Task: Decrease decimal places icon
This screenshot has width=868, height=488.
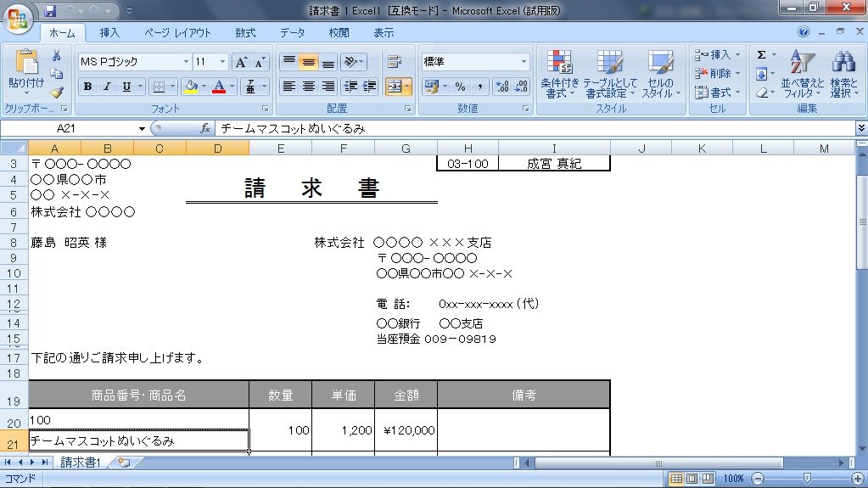Action: (522, 87)
